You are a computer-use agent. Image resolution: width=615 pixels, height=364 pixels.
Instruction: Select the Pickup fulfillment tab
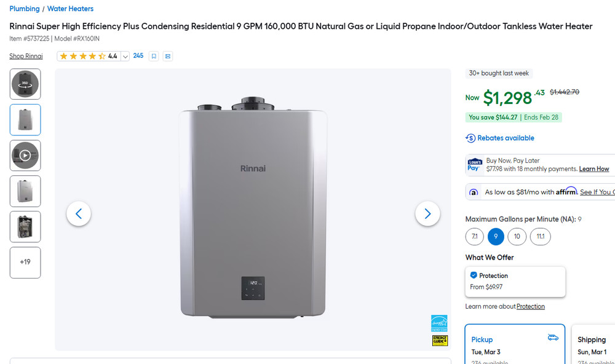(515, 343)
